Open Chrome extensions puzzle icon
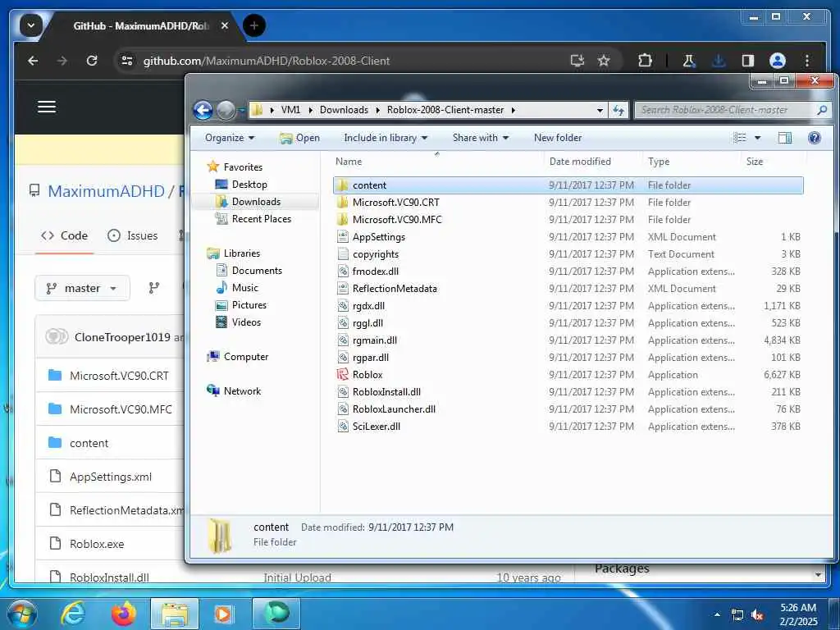 coord(645,61)
